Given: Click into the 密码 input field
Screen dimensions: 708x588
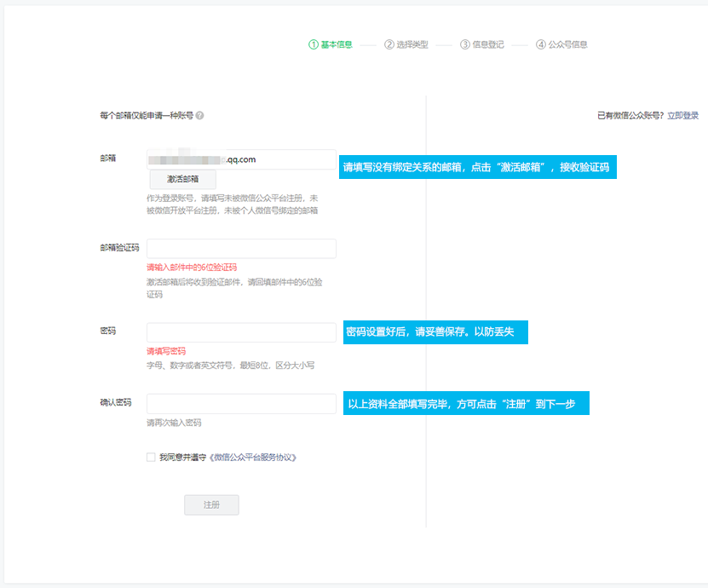Looking at the screenshot, I should point(241,332).
